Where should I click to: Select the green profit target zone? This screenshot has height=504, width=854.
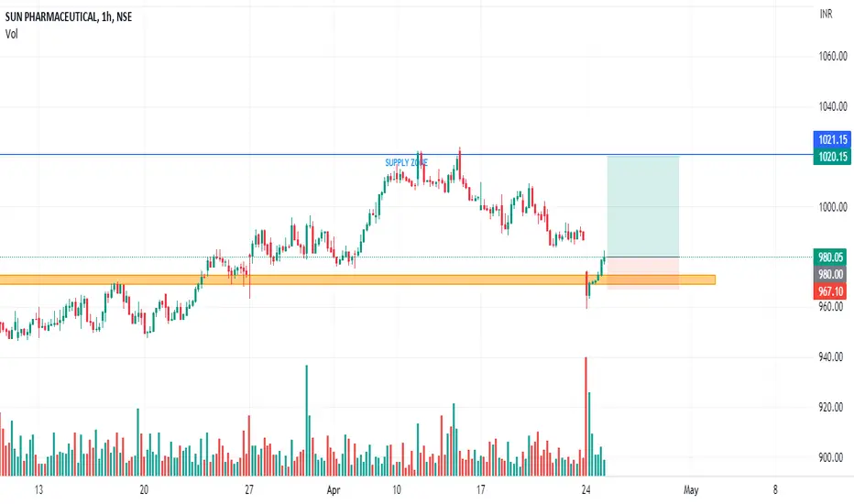coord(642,206)
